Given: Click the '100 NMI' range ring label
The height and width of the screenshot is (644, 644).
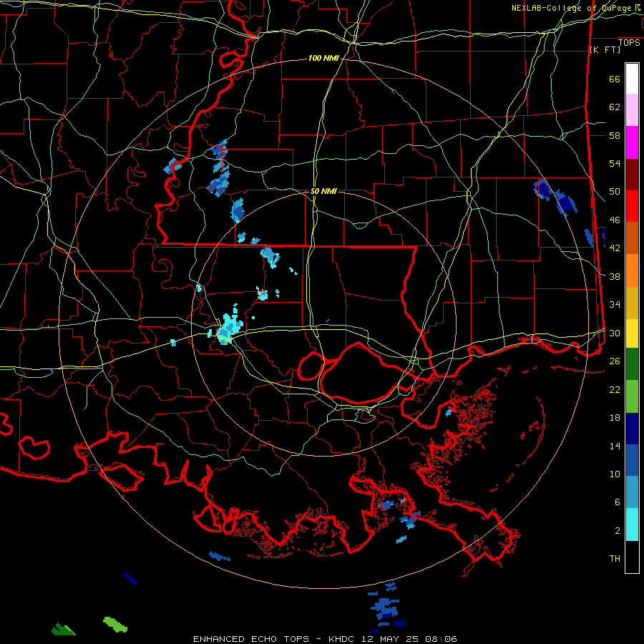Looking at the screenshot, I should pyautogui.click(x=323, y=58).
